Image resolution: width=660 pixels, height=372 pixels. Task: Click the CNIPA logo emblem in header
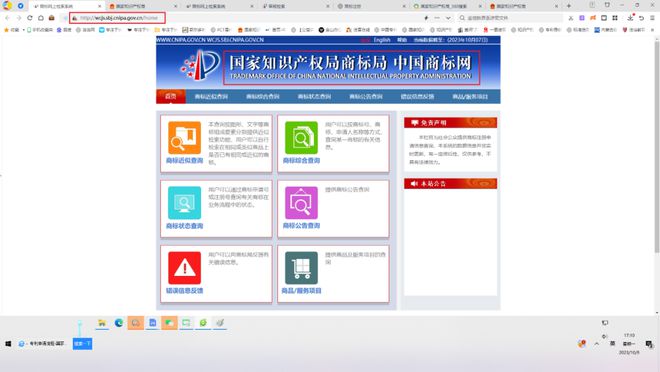[x=200, y=65]
